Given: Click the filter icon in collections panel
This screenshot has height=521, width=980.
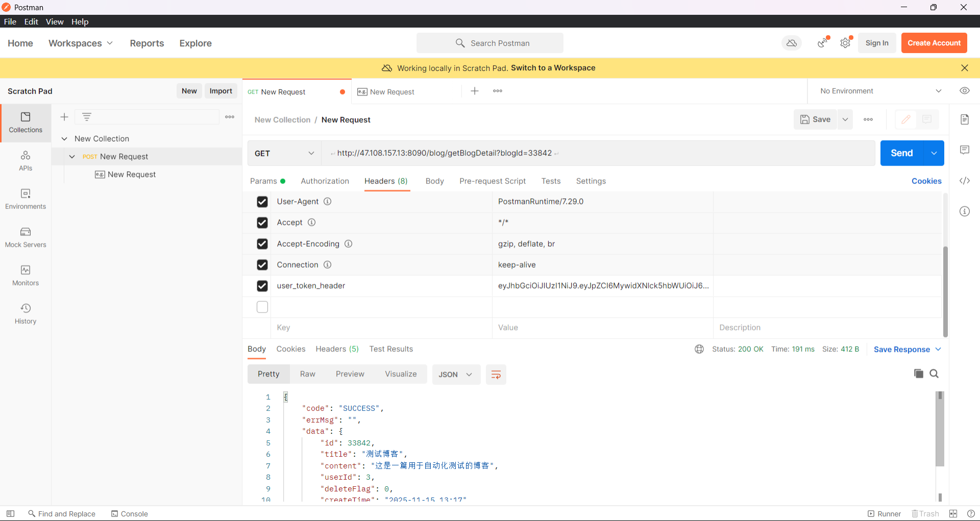Looking at the screenshot, I should click(87, 117).
